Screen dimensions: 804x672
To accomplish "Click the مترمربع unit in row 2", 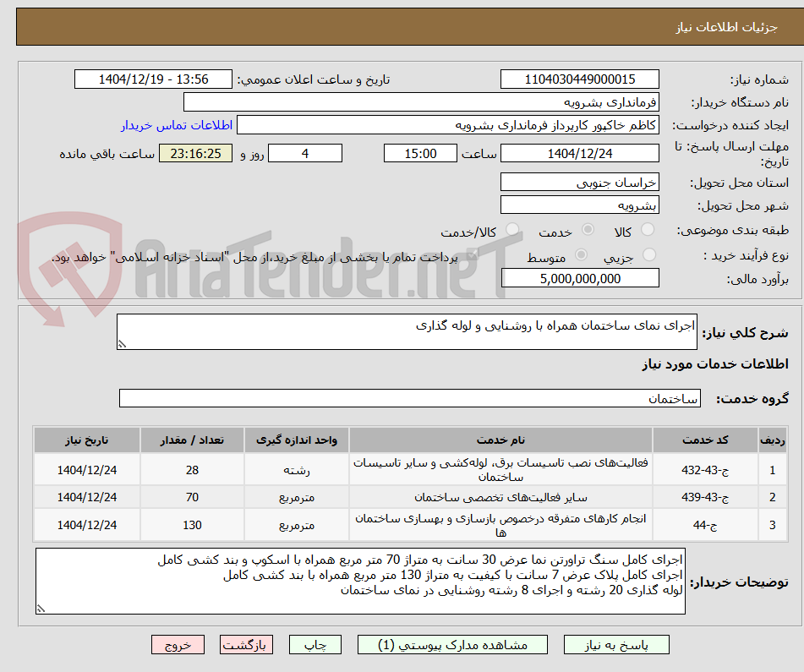I will pyautogui.click(x=297, y=497).
